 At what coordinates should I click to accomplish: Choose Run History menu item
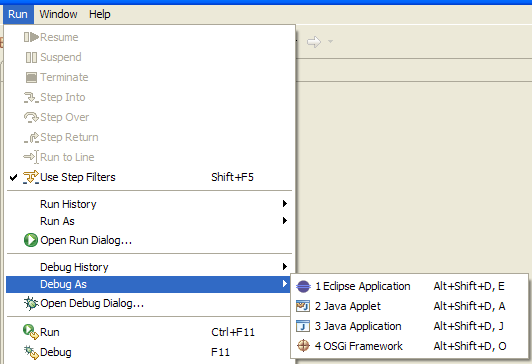(149, 204)
